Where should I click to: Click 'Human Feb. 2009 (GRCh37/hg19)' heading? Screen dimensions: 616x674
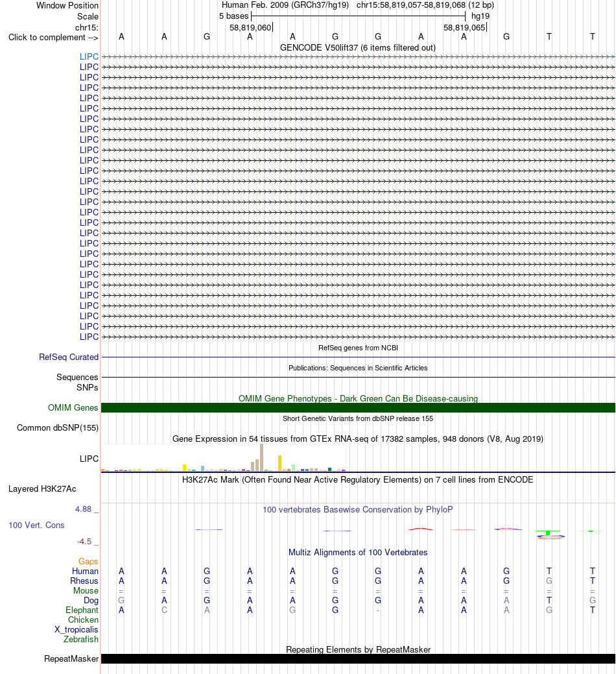click(x=285, y=5)
